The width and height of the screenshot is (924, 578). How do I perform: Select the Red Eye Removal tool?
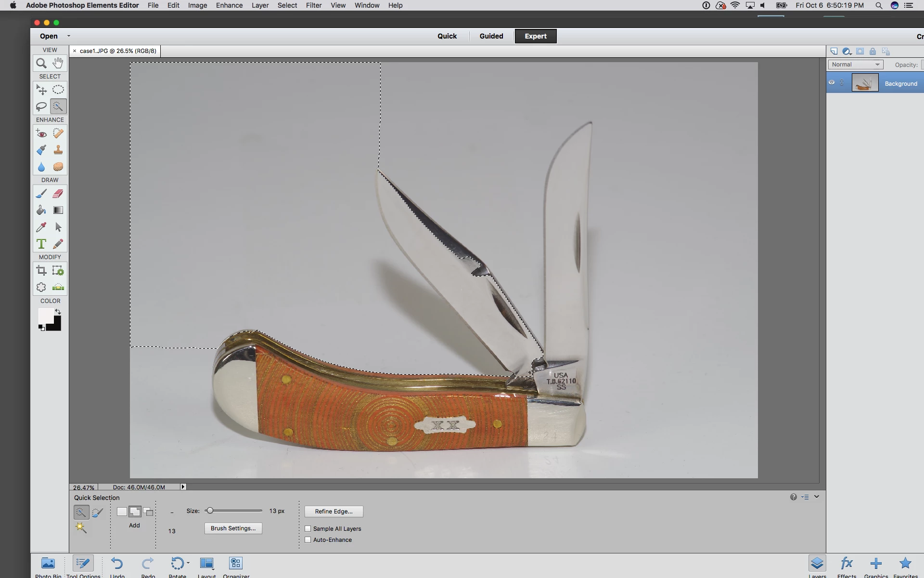(41, 133)
